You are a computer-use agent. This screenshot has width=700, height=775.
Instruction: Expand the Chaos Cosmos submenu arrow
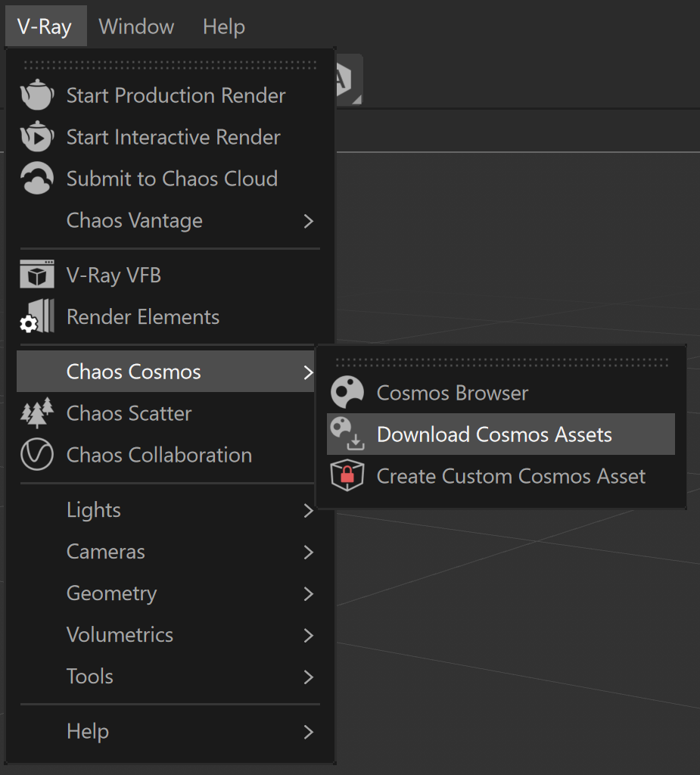(x=309, y=372)
